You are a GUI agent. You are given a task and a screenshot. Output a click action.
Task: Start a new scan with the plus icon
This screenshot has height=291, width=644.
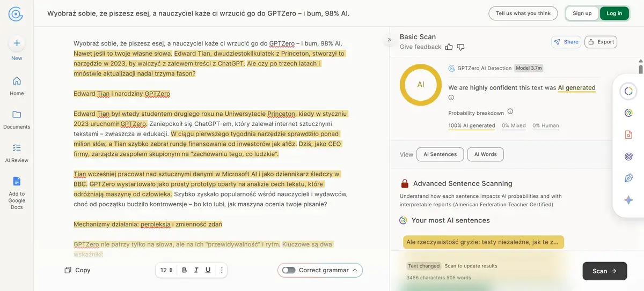(17, 43)
